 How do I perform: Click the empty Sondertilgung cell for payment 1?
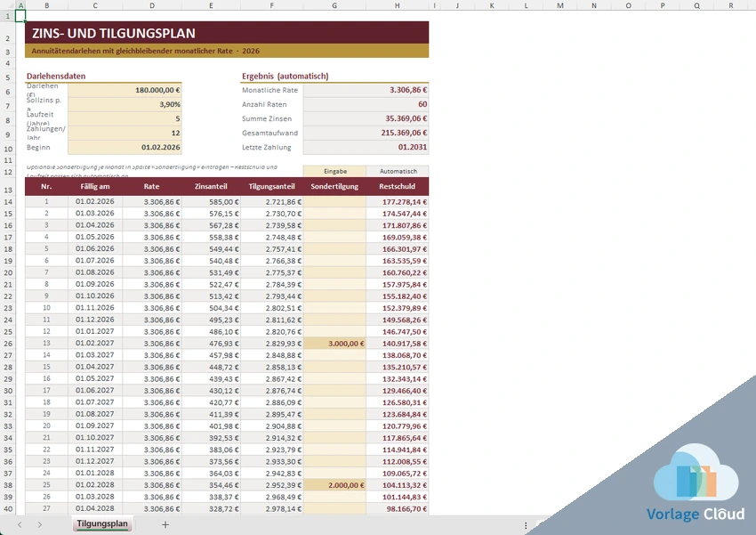click(x=334, y=202)
